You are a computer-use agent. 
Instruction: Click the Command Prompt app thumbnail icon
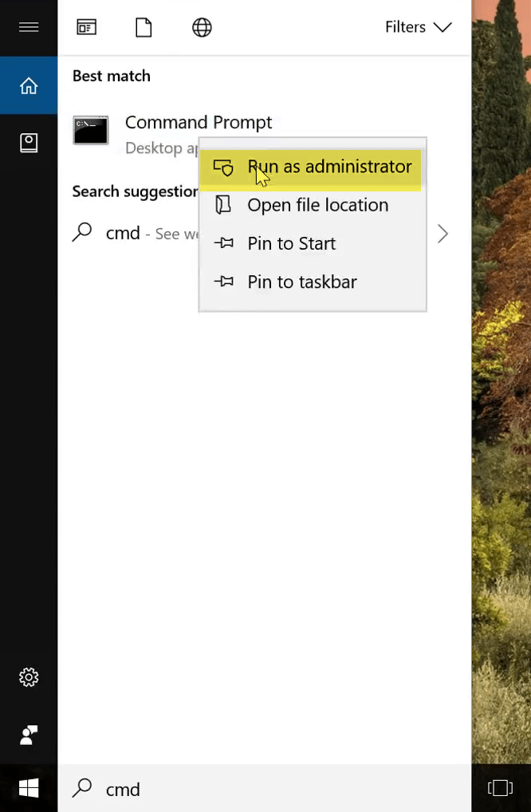pyautogui.click(x=91, y=131)
